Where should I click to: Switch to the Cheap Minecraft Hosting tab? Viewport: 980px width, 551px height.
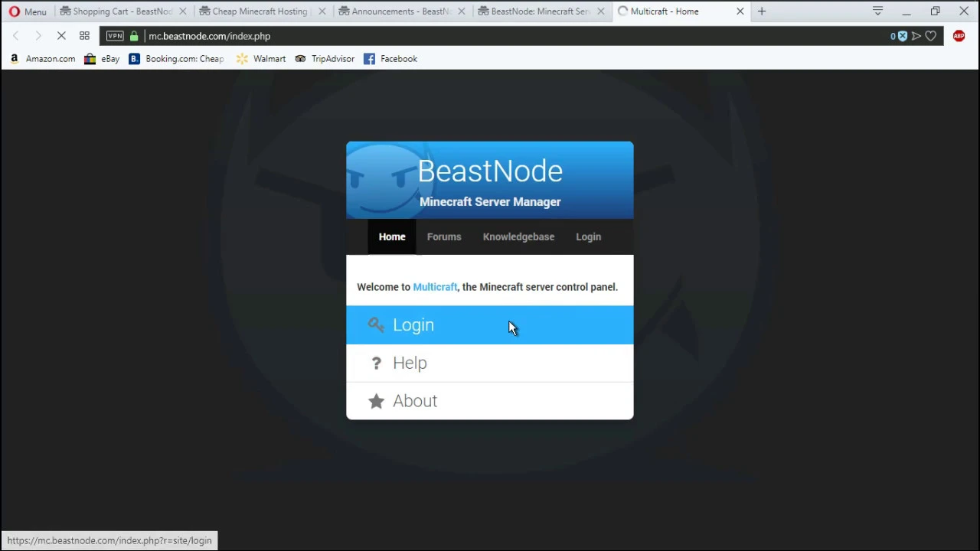click(x=260, y=11)
